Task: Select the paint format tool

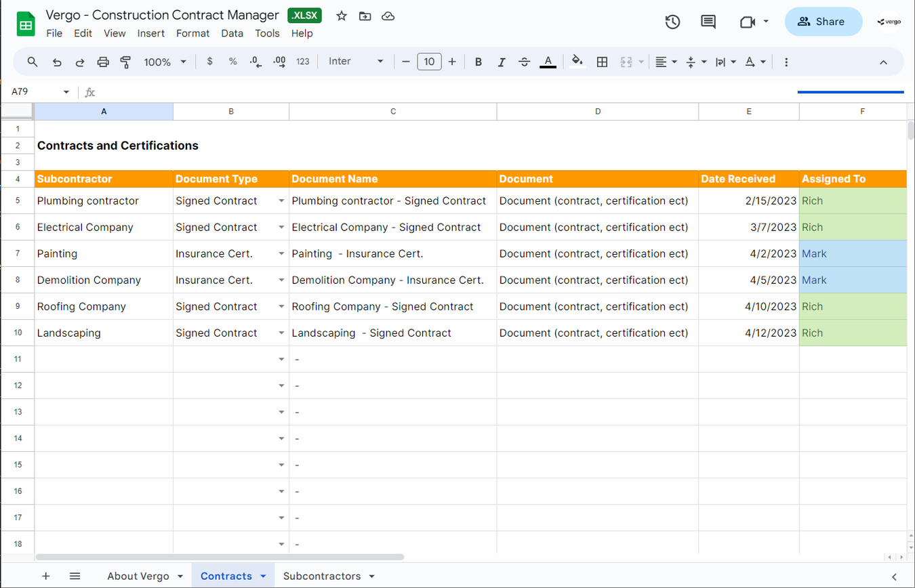Action: (125, 62)
